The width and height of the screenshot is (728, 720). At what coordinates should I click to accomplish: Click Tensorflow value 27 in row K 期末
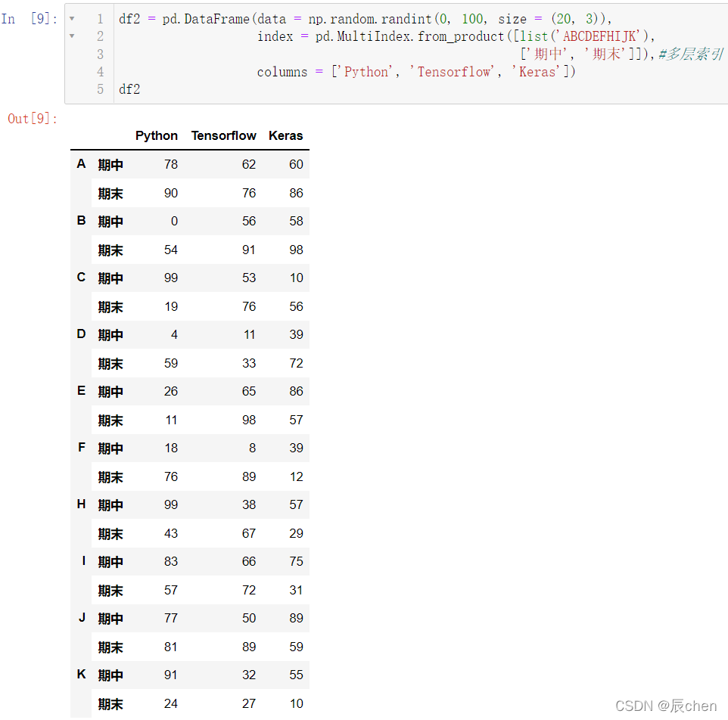click(x=249, y=704)
